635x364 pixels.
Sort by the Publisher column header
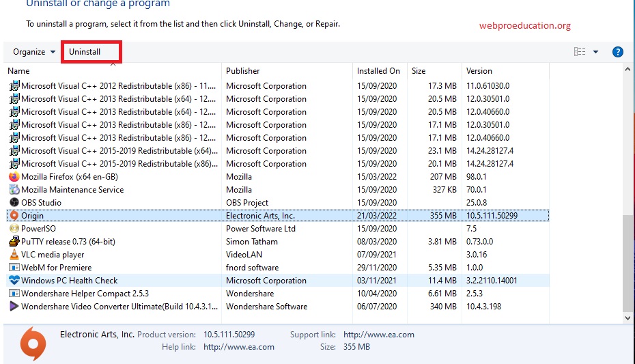(242, 71)
